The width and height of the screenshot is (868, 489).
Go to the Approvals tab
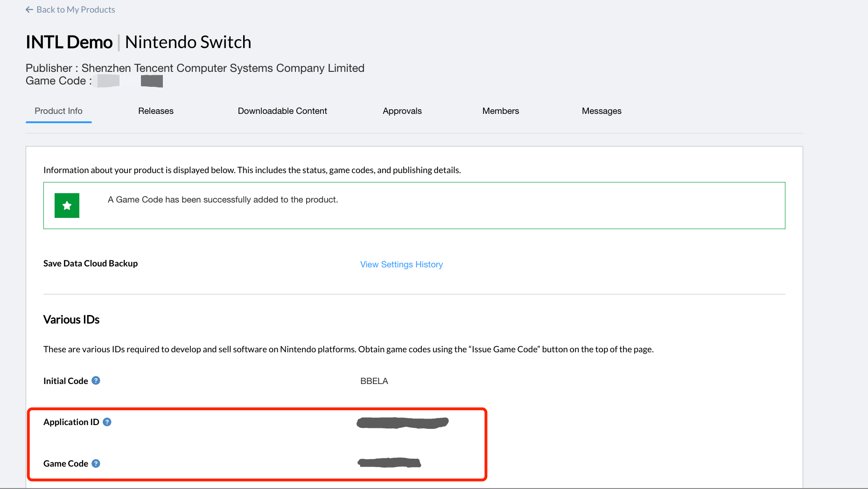pyautogui.click(x=402, y=111)
